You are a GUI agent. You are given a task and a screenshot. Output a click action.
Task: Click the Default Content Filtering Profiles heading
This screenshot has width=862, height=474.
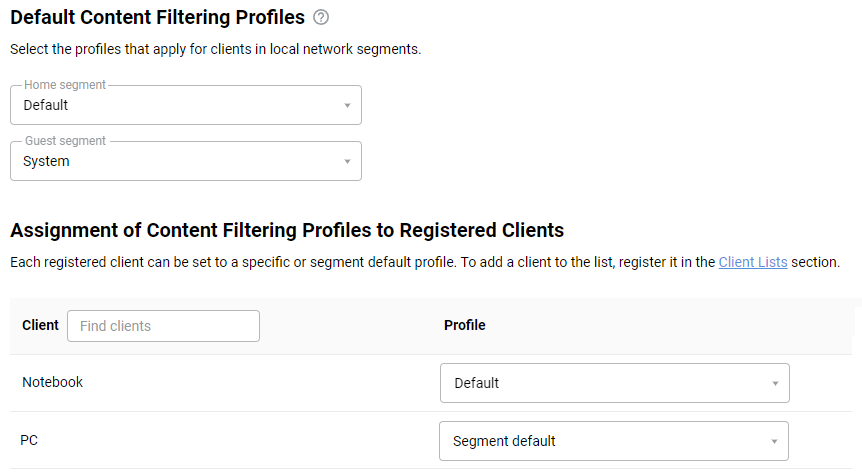[157, 17]
